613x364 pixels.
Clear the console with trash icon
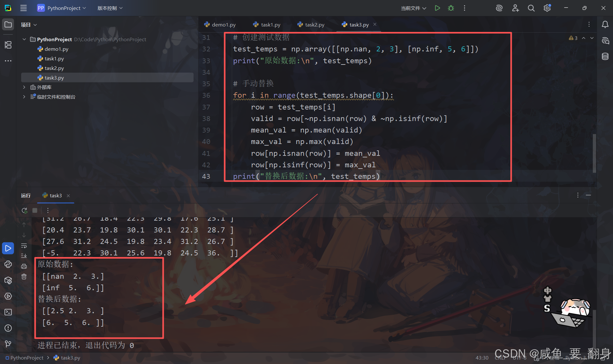tap(24, 277)
